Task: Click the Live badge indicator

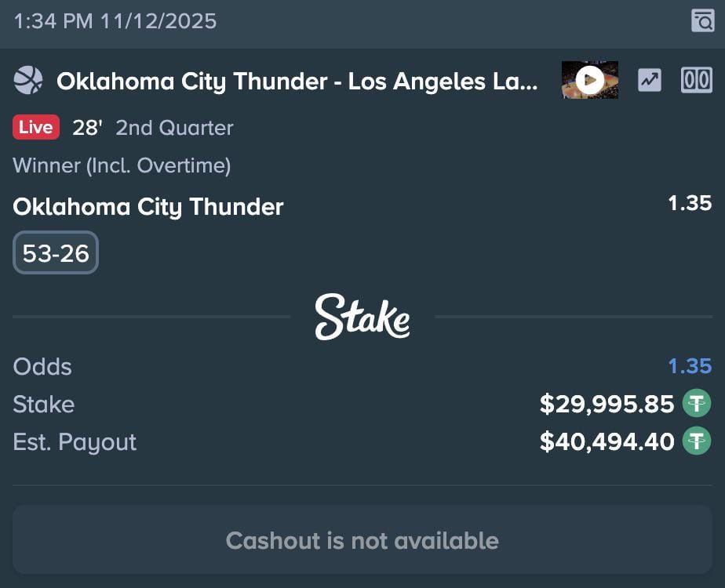Action: [35, 127]
